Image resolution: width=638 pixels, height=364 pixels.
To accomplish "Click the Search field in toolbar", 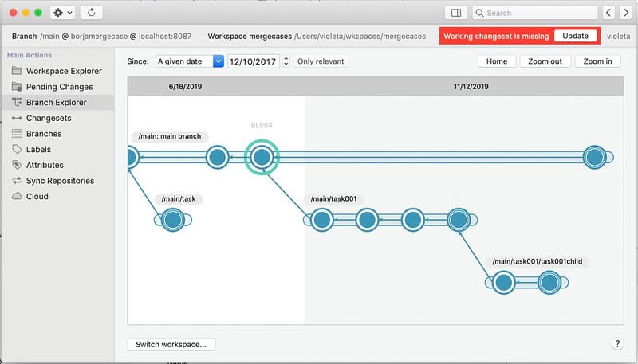I will coord(534,13).
